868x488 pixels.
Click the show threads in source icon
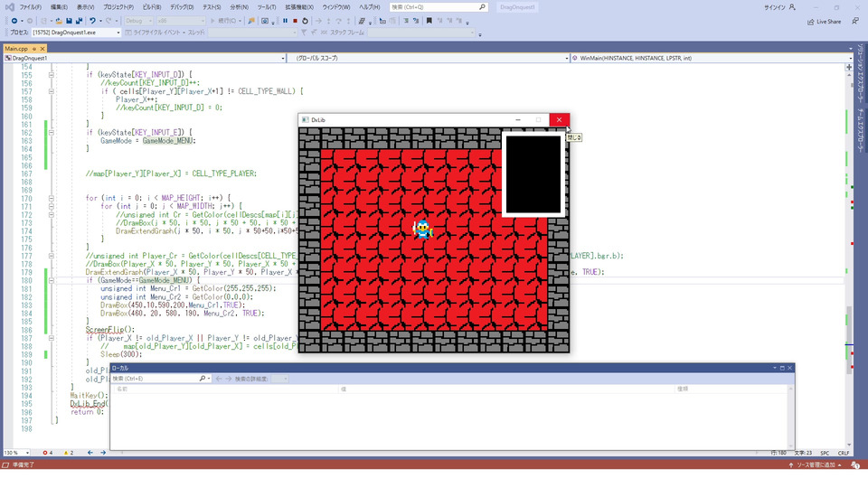362,21
